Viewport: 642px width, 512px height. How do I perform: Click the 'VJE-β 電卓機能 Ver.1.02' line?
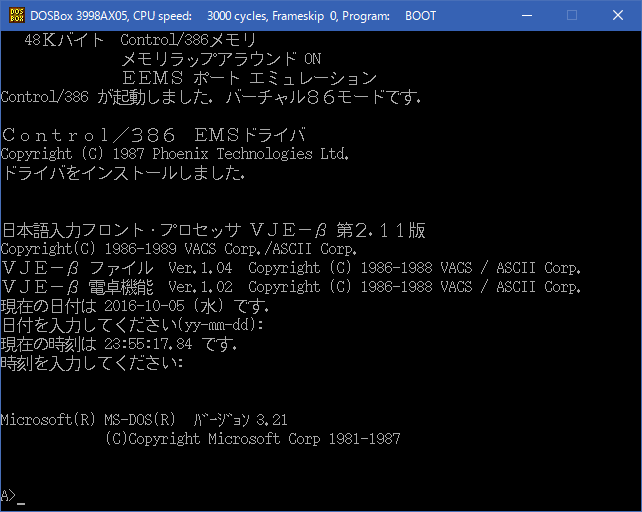[291, 287]
